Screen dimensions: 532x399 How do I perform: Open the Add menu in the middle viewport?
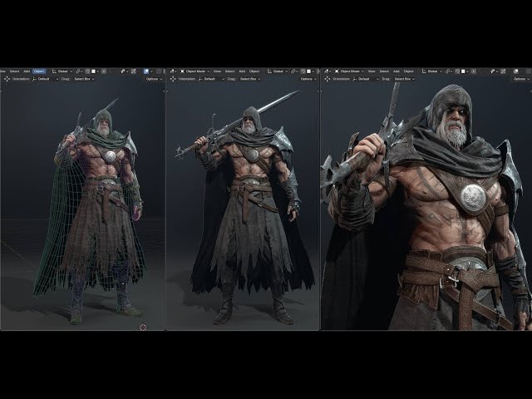coord(242,71)
